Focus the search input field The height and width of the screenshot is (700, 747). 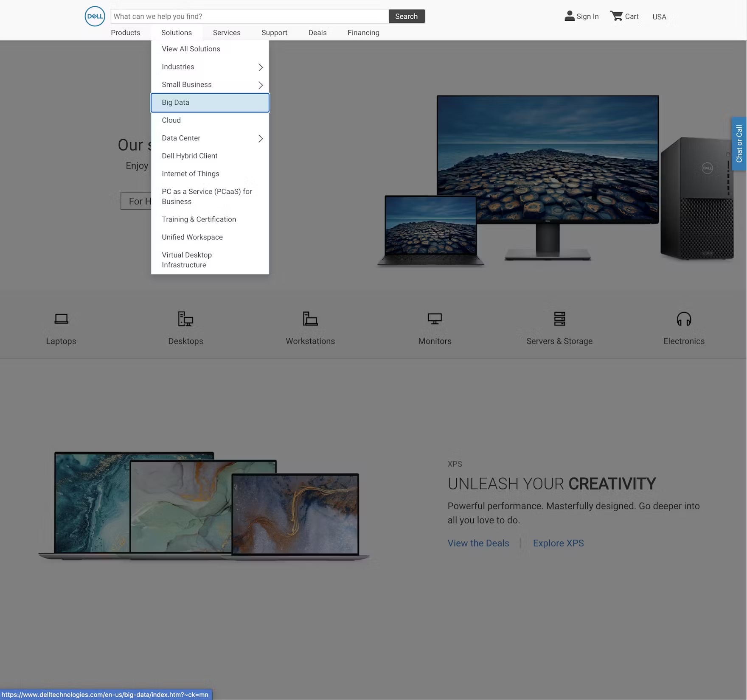coord(250,17)
